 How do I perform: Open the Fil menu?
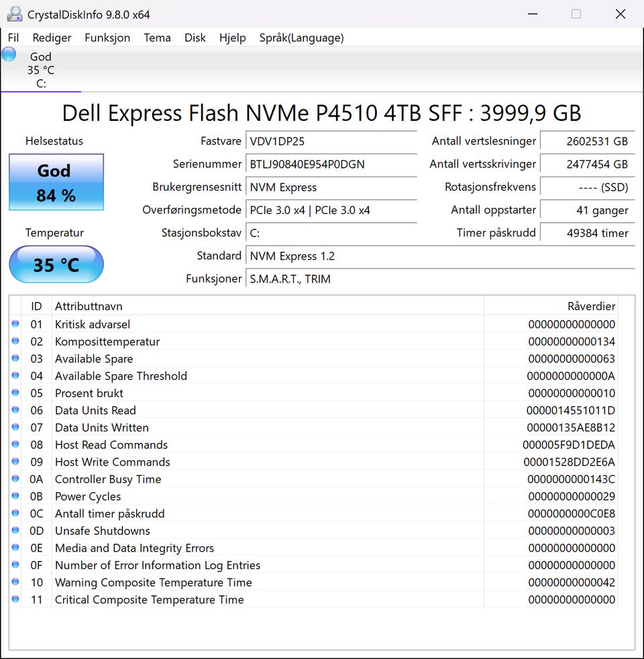click(x=13, y=38)
